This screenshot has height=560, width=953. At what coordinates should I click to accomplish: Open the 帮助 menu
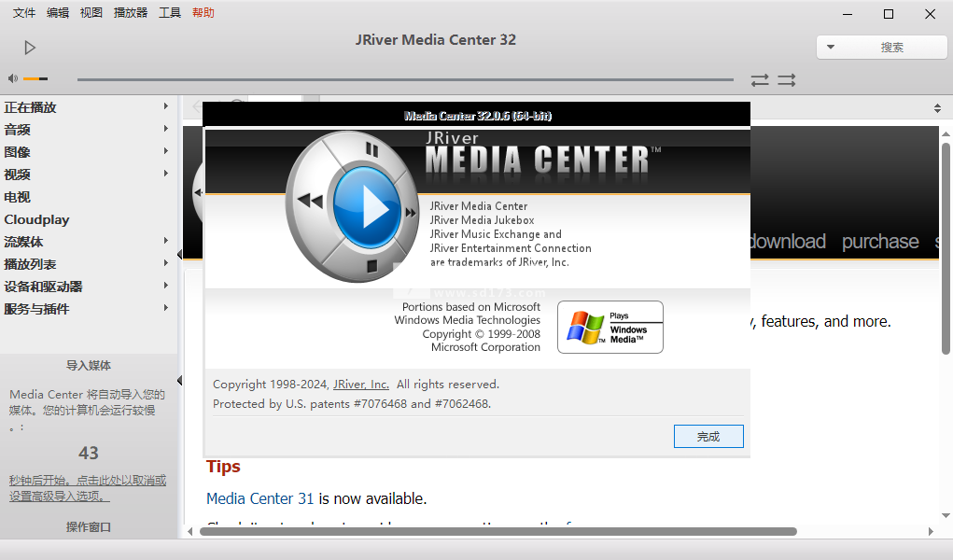(x=203, y=13)
